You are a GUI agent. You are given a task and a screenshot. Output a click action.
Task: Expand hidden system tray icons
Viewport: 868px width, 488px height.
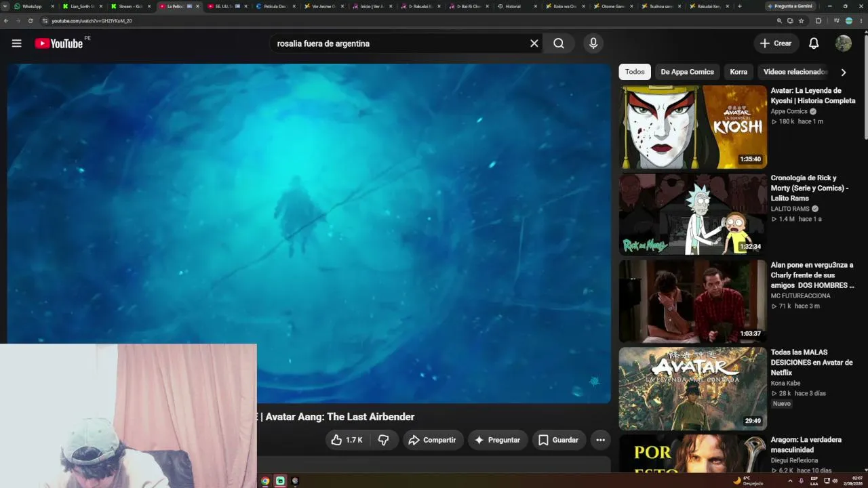(790, 481)
